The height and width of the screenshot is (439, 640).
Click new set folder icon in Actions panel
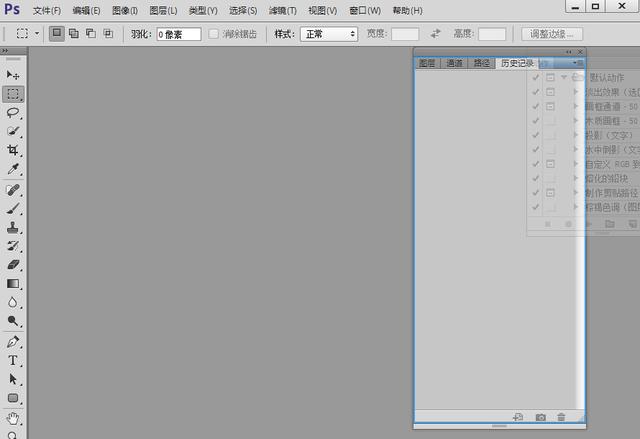coord(610,224)
